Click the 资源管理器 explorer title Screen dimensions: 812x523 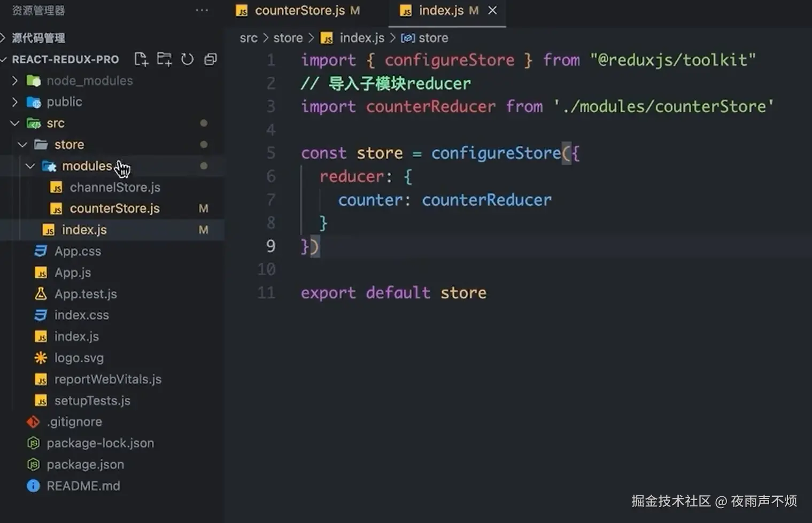38,10
